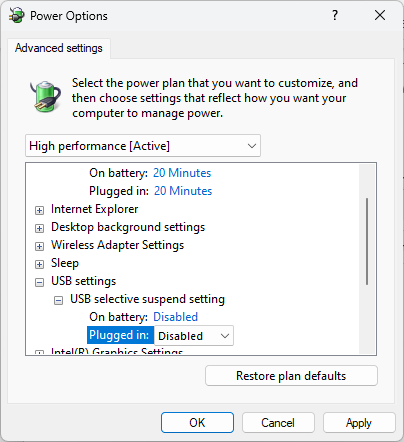Click the green battery plug icon
Screen dimensions: 404x442
(x=45, y=97)
